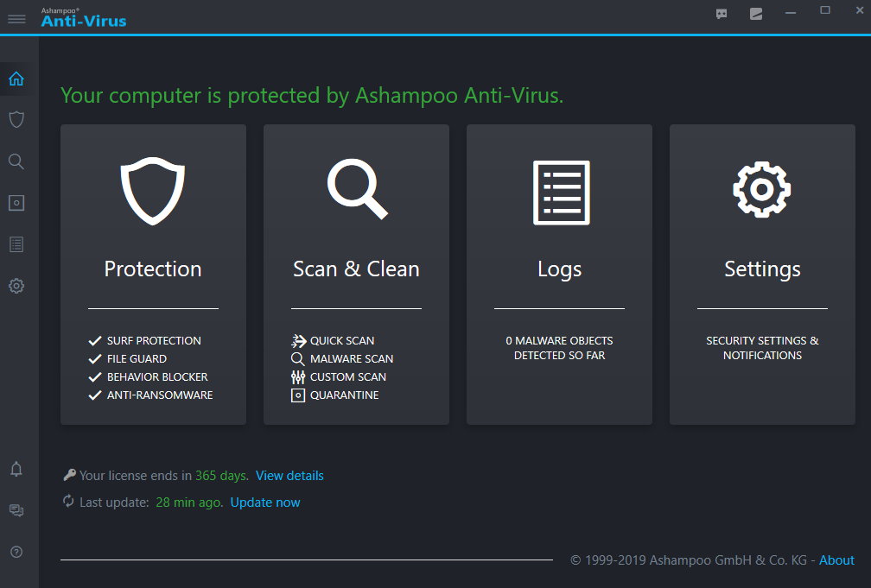871x588 pixels.
Task: Open the scan search icon in sidebar
Action: coord(16,161)
